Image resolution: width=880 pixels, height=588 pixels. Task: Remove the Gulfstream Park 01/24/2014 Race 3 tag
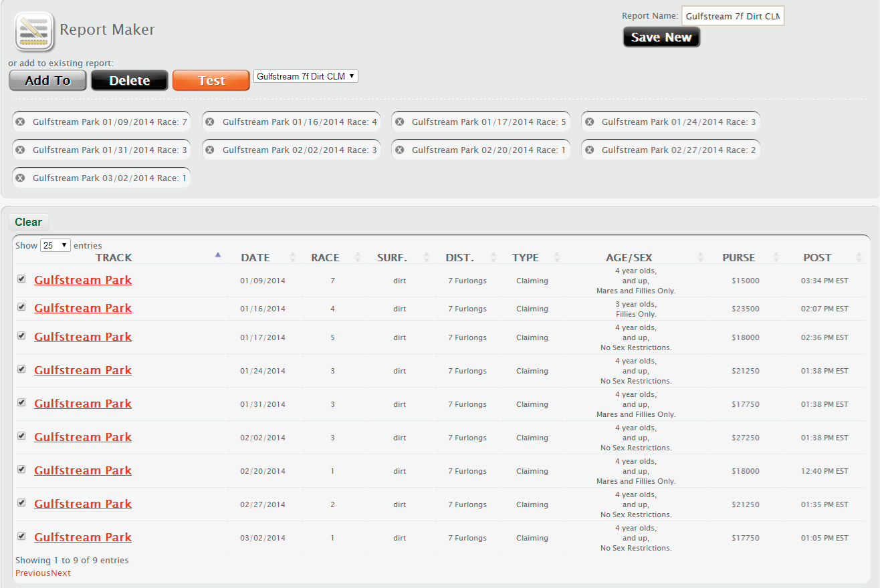click(x=589, y=122)
